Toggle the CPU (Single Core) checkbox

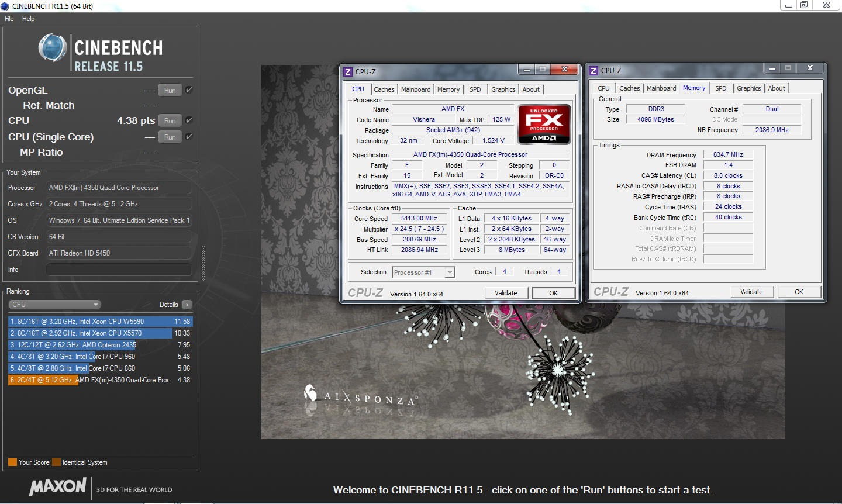(x=189, y=137)
